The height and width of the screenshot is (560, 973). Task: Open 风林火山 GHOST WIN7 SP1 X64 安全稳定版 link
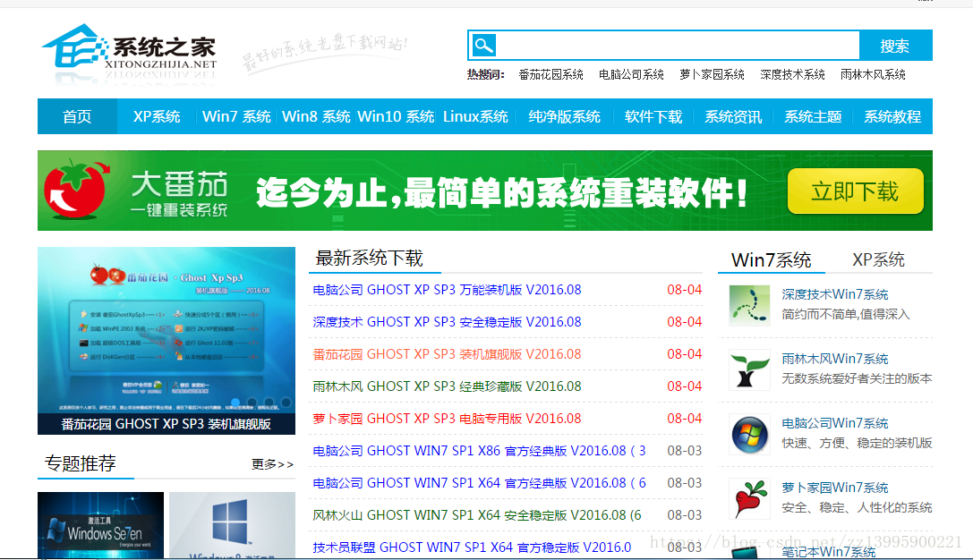tap(477, 515)
